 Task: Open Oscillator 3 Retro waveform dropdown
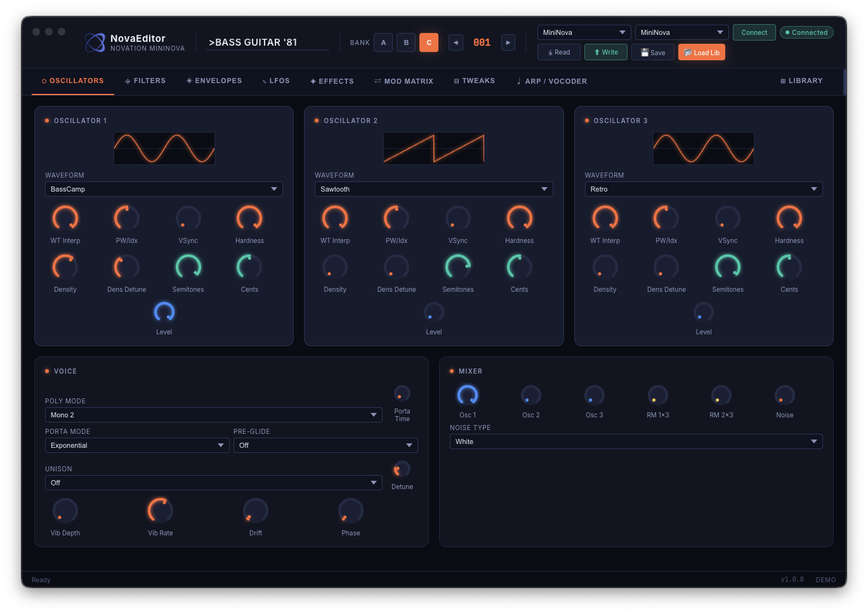click(704, 189)
